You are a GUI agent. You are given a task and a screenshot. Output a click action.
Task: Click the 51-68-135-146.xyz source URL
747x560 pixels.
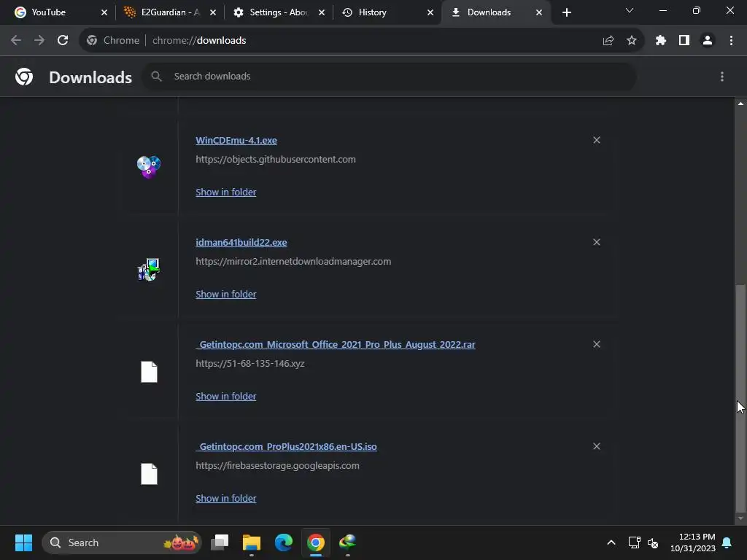point(249,363)
